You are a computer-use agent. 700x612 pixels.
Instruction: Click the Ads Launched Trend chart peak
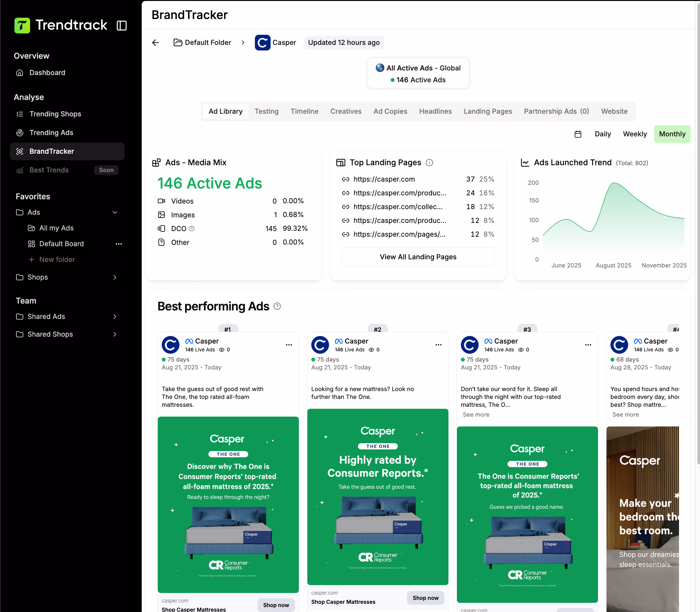(x=614, y=183)
